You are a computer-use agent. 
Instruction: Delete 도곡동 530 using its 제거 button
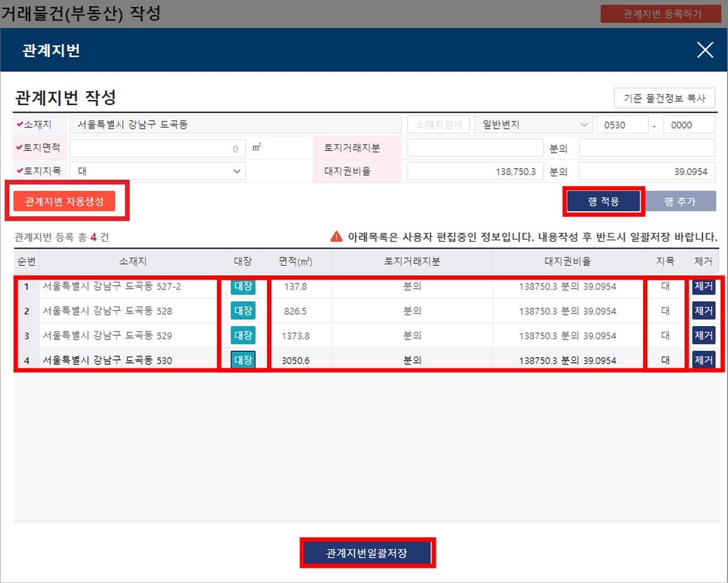[x=703, y=360]
